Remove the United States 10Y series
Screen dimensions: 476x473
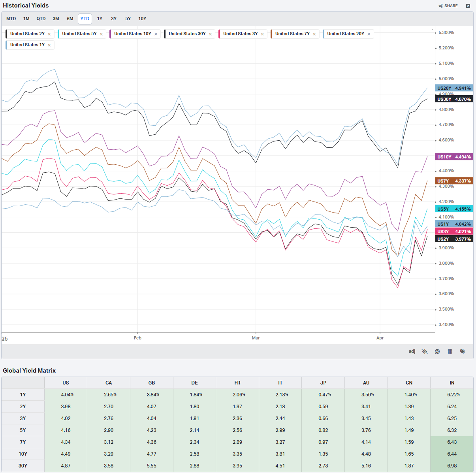click(156, 34)
